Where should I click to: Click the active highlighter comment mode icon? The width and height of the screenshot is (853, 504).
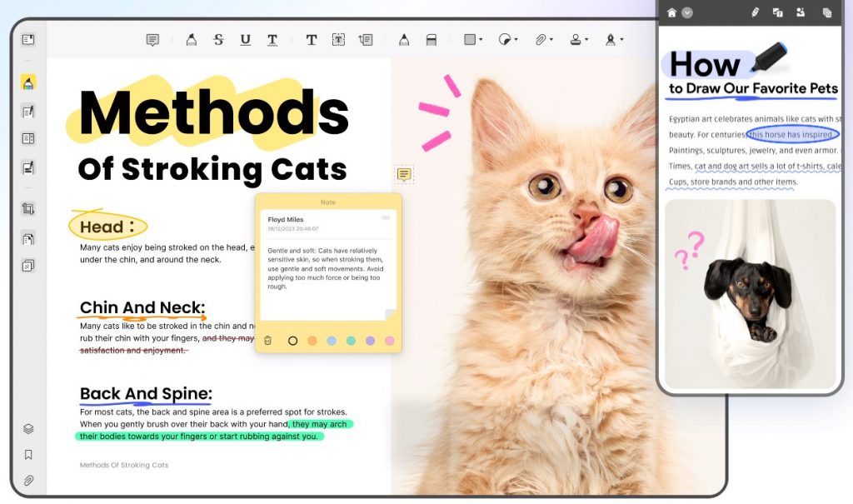point(28,82)
